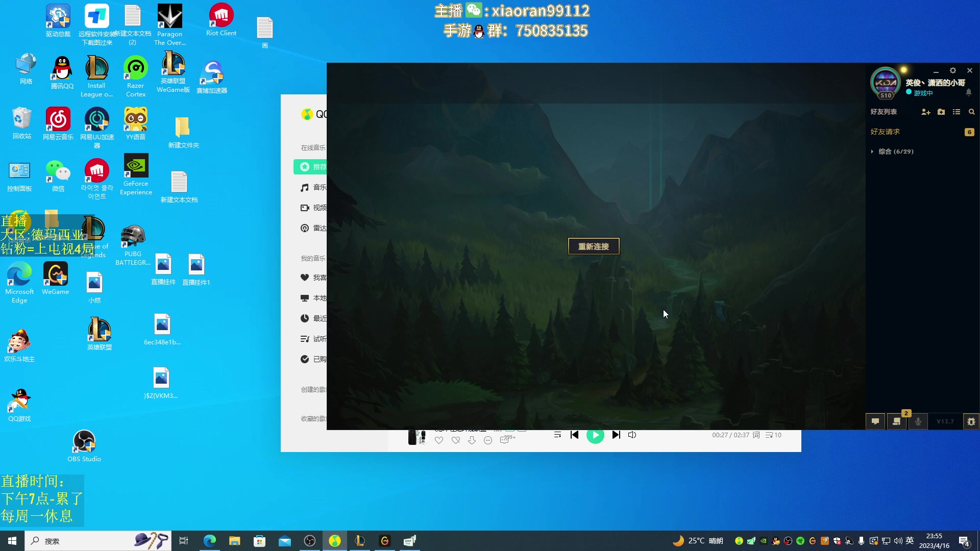Open 回收站 recycle bin

pyautogui.click(x=22, y=123)
